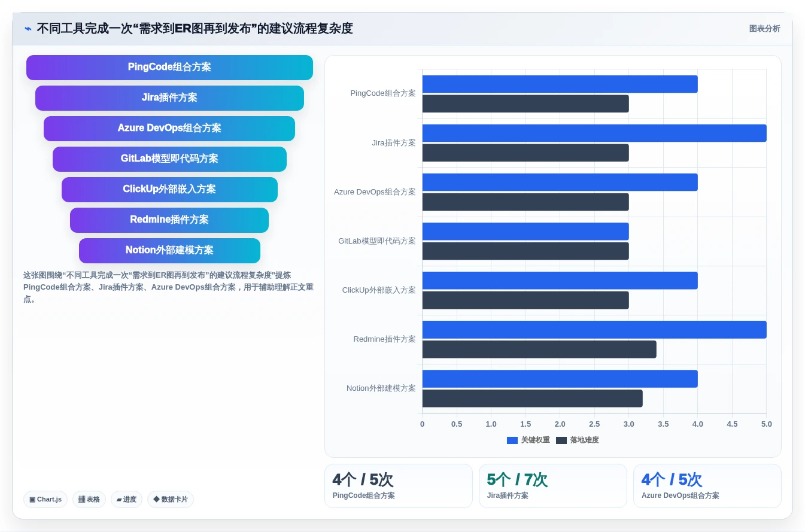
Task: Click the dark bar for GitLab模型即代码方案
Action: tap(525, 251)
